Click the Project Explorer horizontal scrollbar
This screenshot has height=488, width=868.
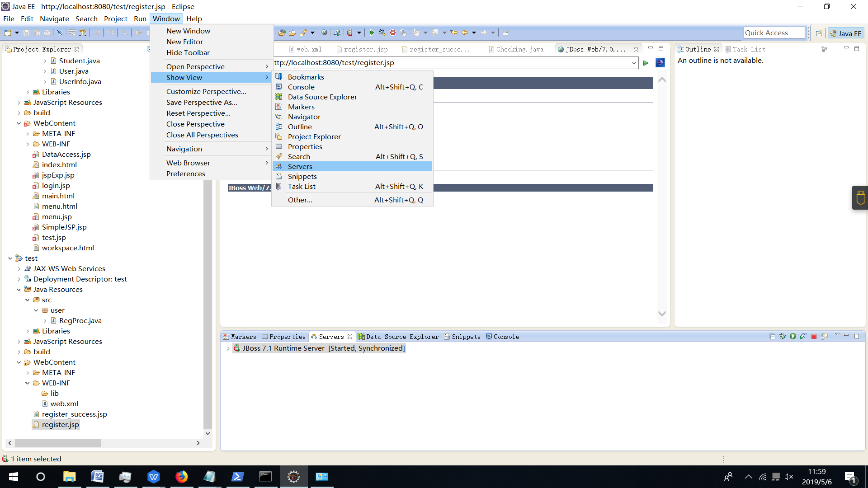click(x=58, y=443)
